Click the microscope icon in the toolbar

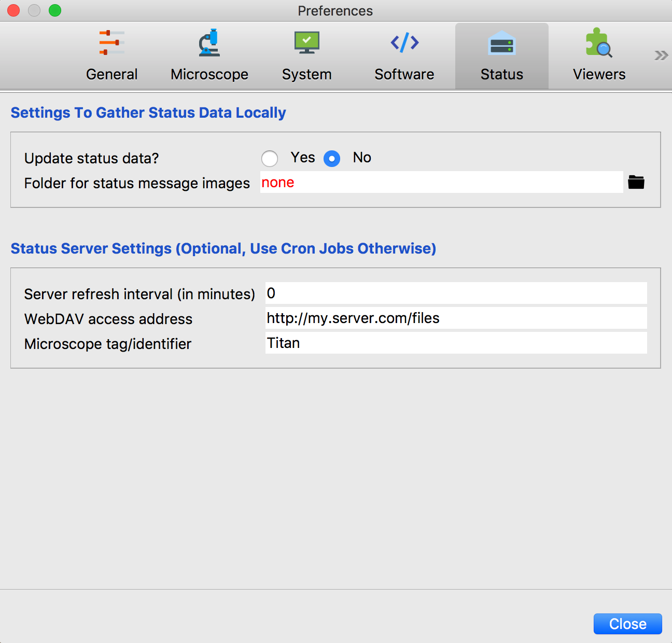209,43
